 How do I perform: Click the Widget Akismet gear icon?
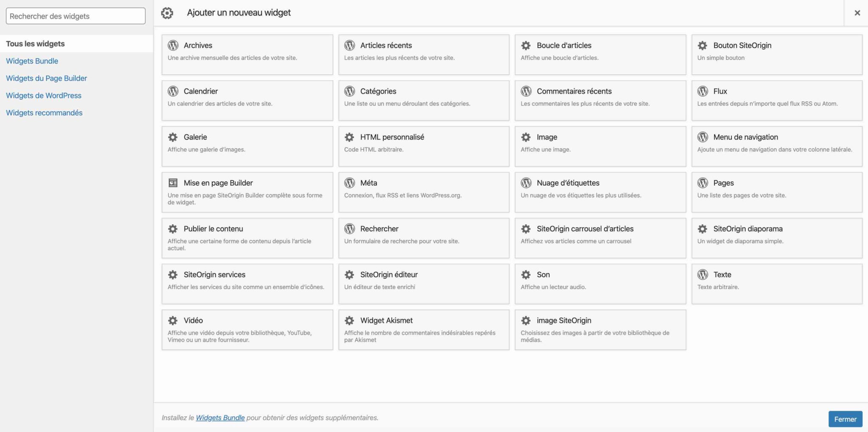tap(349, 320)
